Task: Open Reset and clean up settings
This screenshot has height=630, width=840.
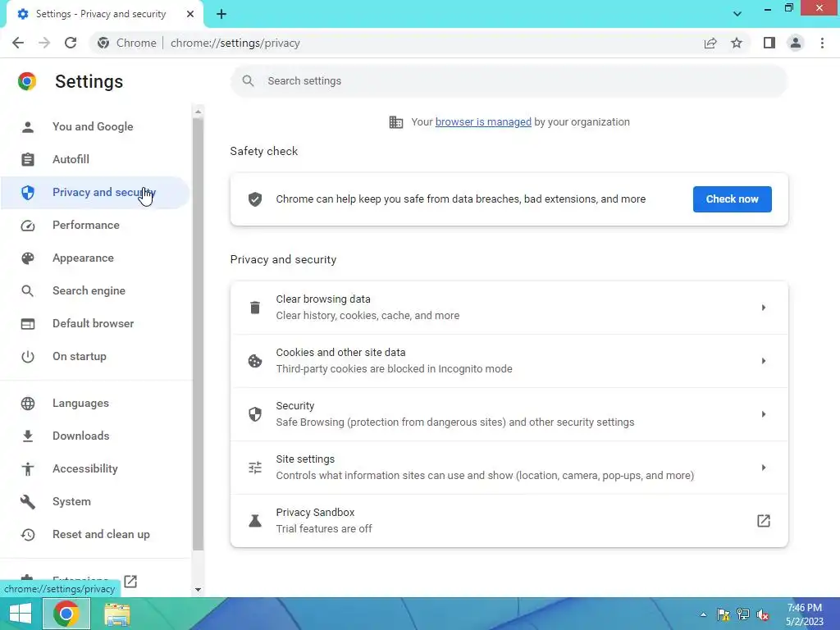Action: coord(95,535)
